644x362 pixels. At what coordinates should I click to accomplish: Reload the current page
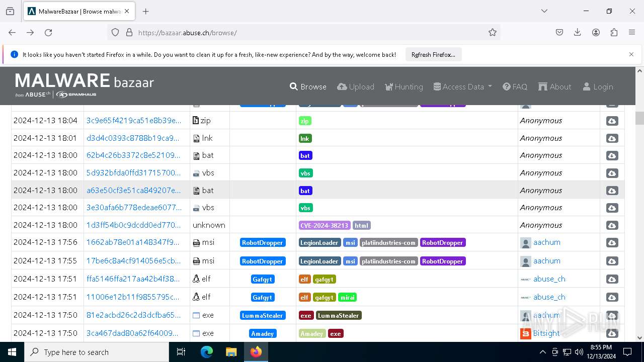coord(48,32)
